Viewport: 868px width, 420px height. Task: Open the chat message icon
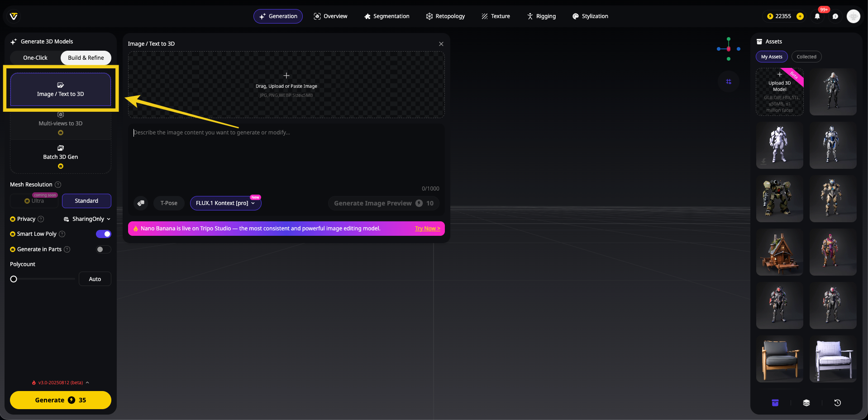(x=835, y=16)
